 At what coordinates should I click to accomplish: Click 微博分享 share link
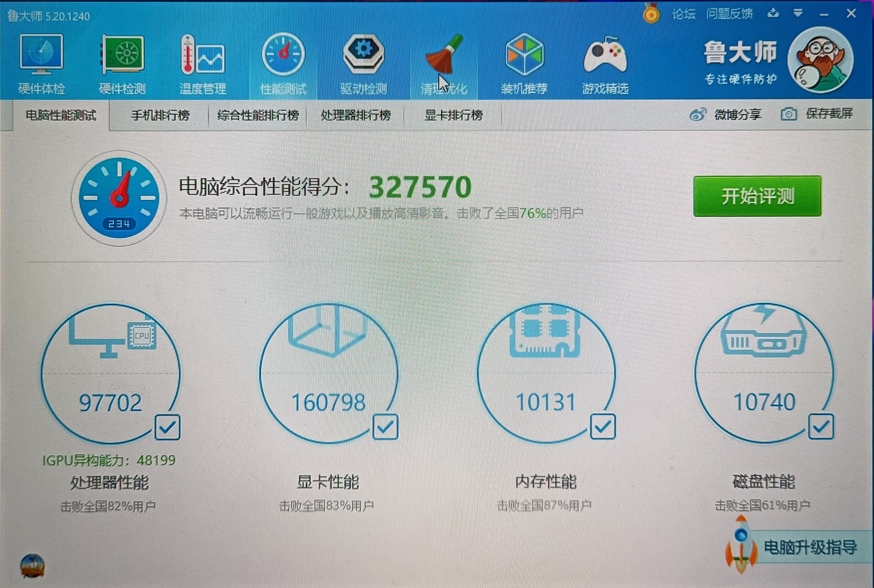pyautogui.click(x=726, y=114)
